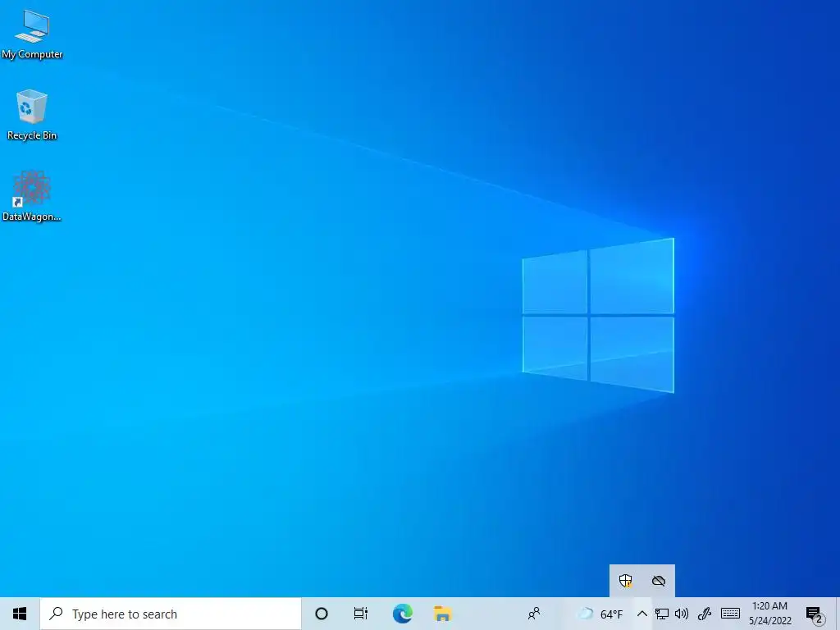Viewport: 840px width, 630px height.
Task: Select the DataWagon desktop shortcut
Action: [x=32, y=195]
